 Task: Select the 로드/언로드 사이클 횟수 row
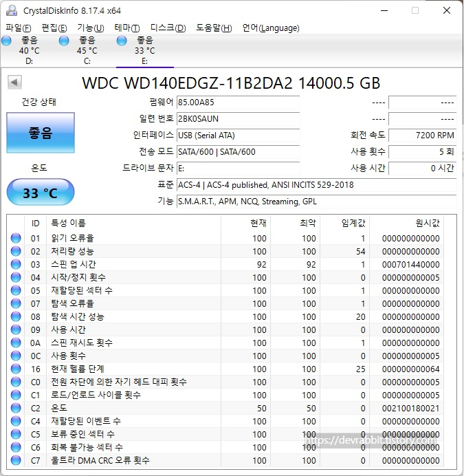click(225, 395)
